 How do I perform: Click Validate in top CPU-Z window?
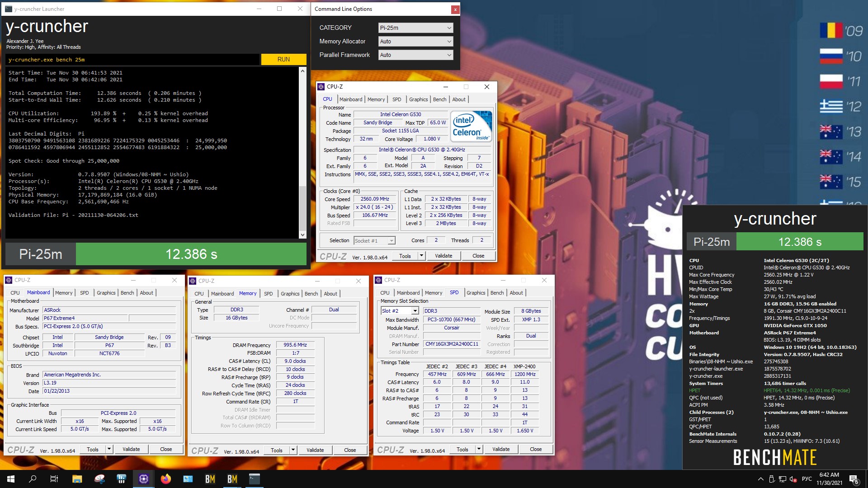[x=443, y=256]
